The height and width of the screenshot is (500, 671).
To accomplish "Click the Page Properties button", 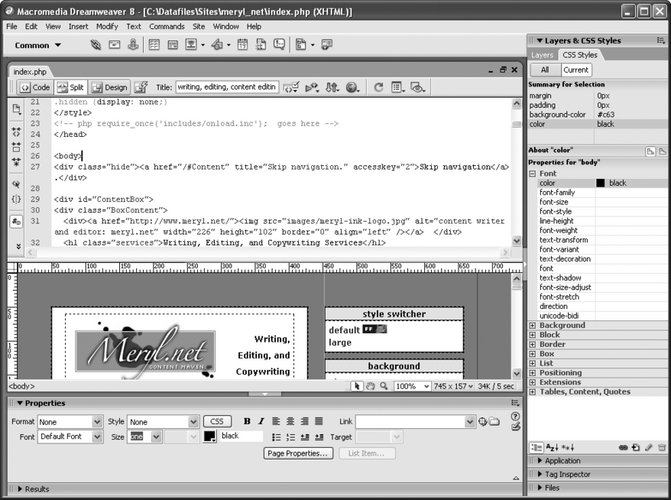I will pyautogui.click(x=297, y=453).
